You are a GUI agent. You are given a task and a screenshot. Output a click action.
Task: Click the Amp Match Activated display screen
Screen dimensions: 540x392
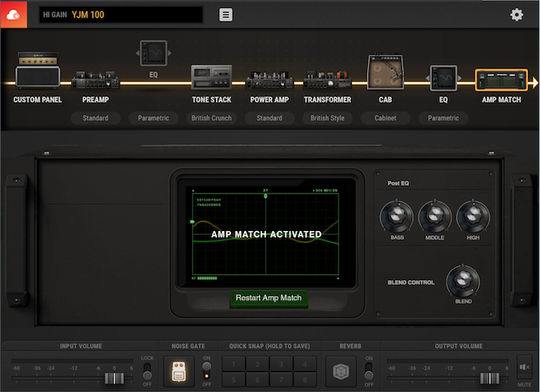tap(265, 234)
